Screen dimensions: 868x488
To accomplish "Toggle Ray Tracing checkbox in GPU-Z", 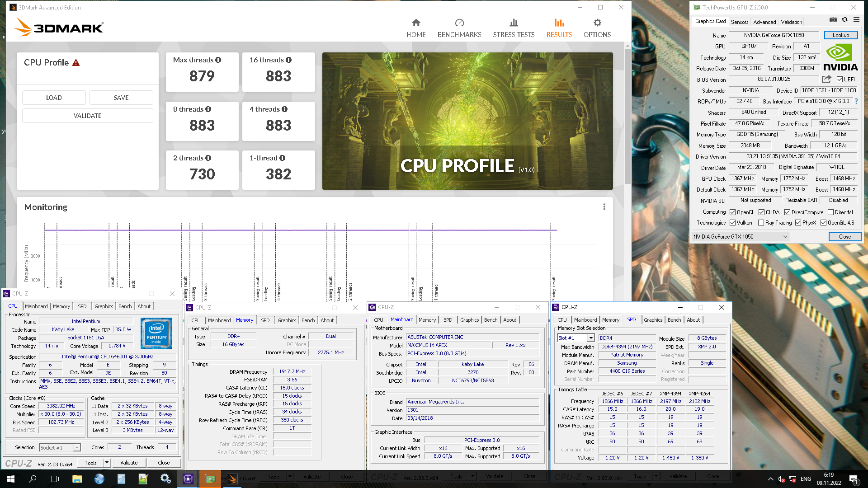I will click(761, 223).
